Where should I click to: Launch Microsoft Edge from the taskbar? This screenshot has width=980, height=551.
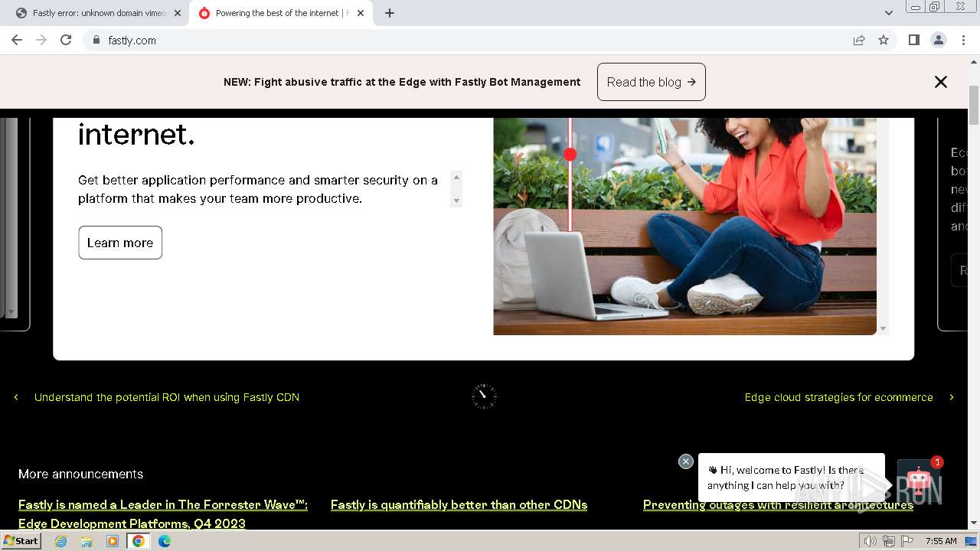[165, 541]
